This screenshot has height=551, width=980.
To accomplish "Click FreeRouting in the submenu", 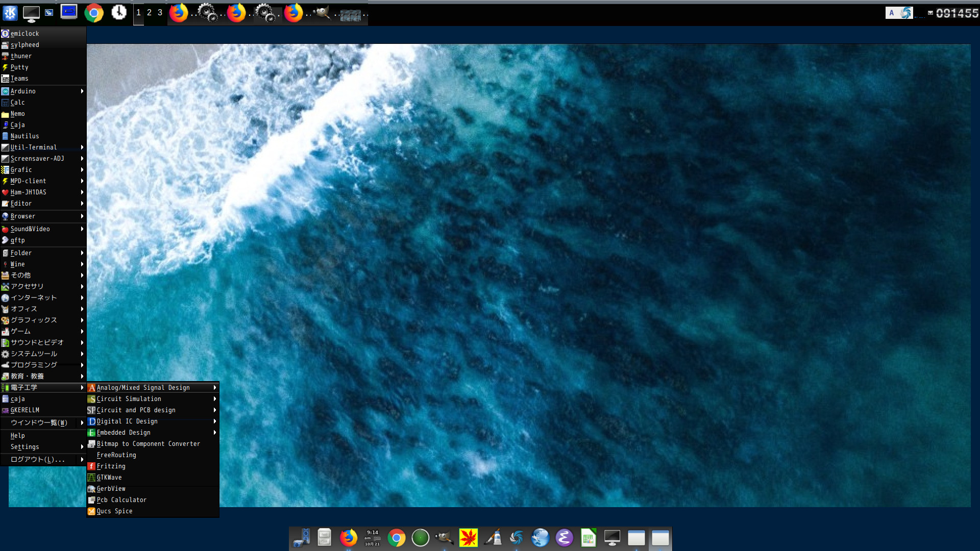I will (x=116, y=455).
